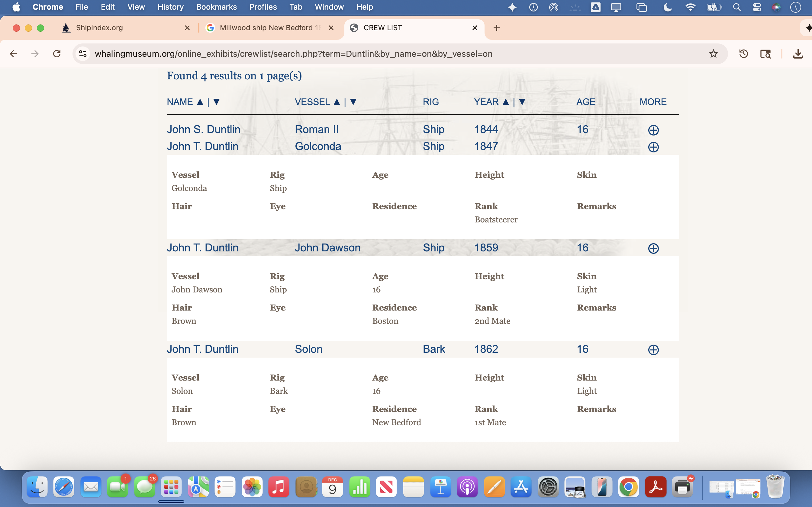812x507 pixels.
Task: Sort names descending with down arrow
Action: (216, 102)
